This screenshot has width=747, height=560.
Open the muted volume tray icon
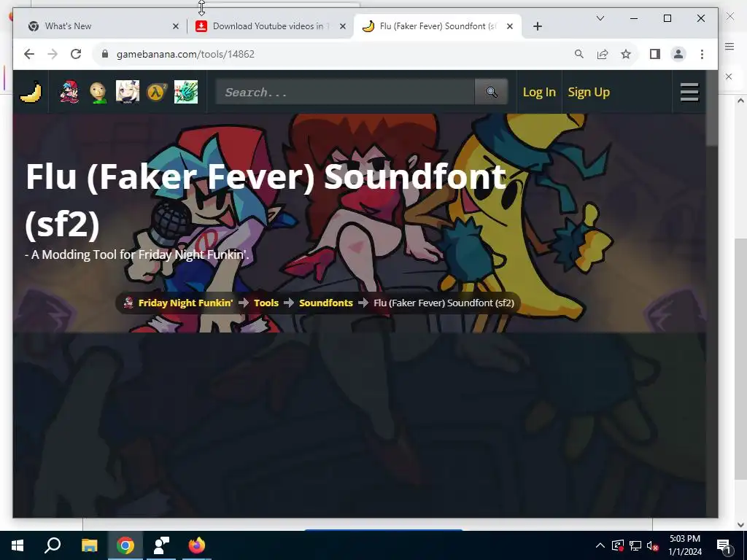pos(653,545)
